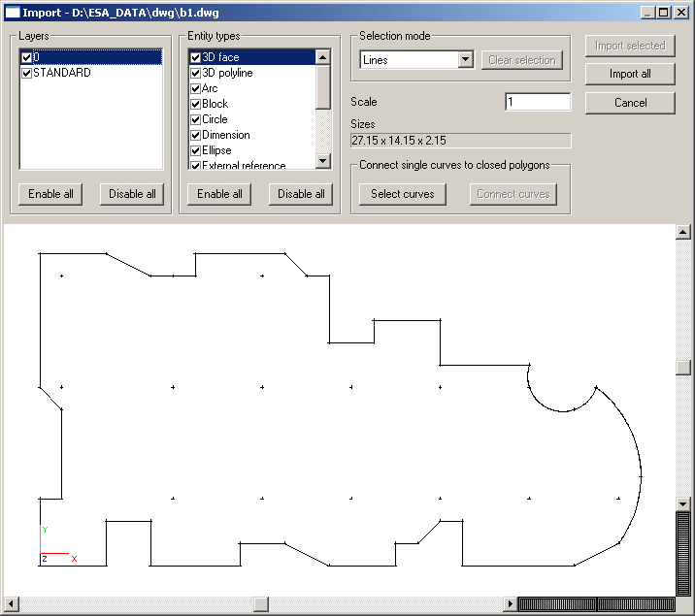Toggle the Ellipse entity checkbox
This screenshot has height=616, width=695.
point(195,150)
